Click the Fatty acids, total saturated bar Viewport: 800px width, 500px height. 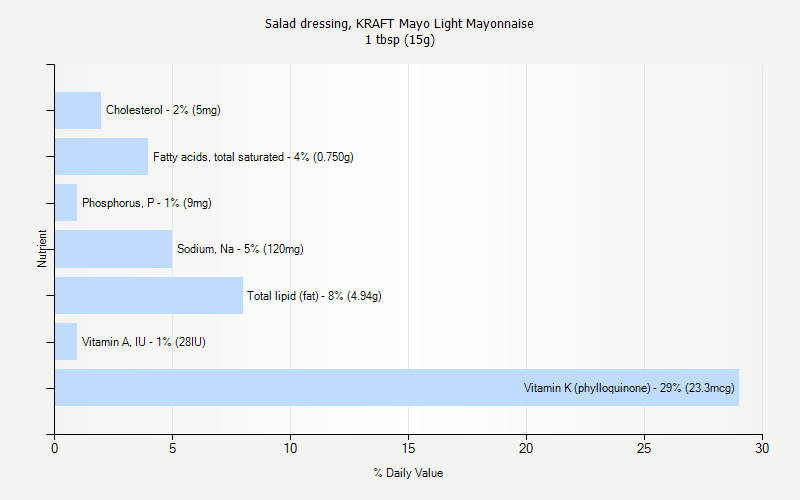tap(102, 156)
